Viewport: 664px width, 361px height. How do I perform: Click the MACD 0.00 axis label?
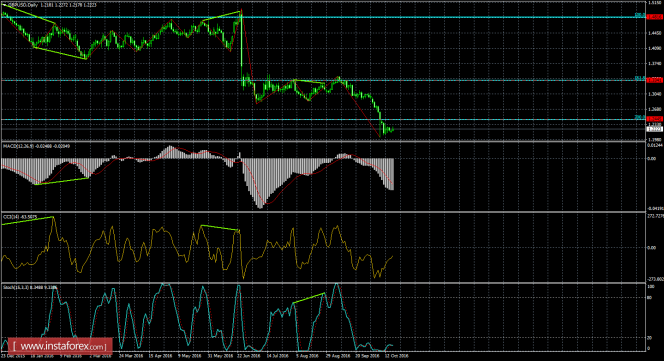(x=652, y=159)
